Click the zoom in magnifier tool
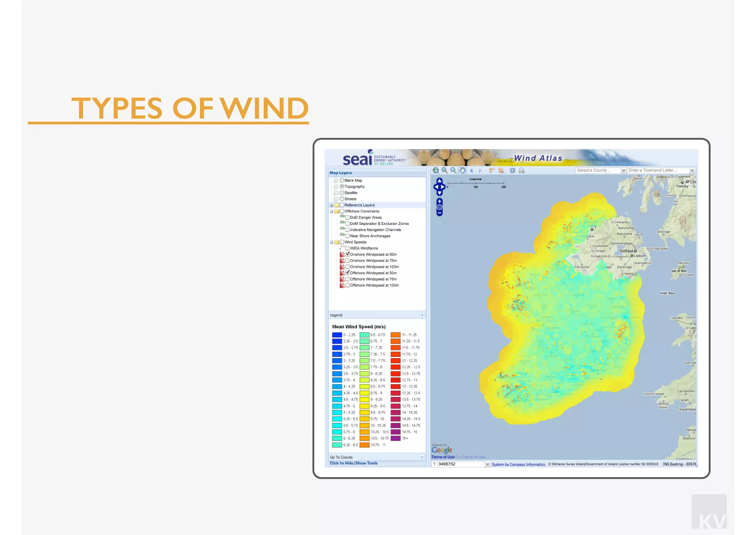Viewport: 756px width, 535px height. 444,170
